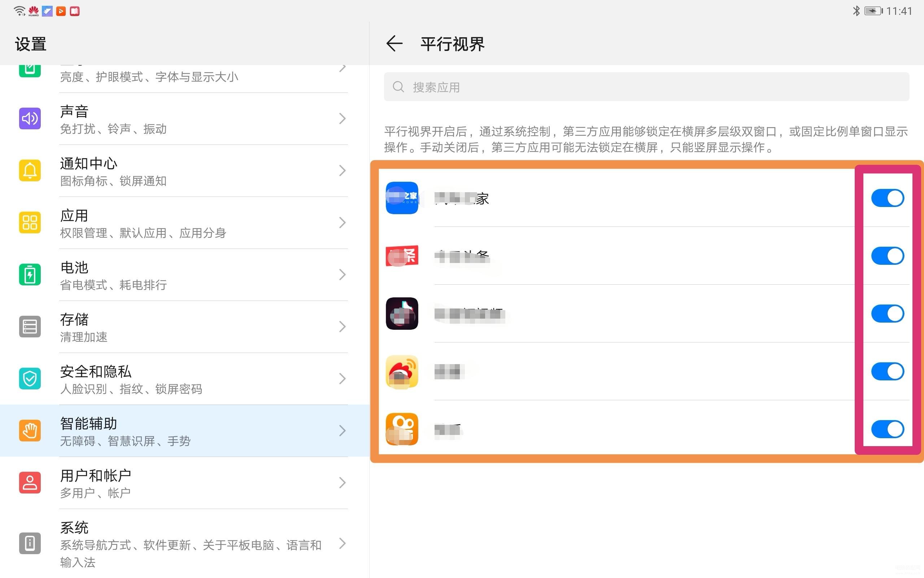
Task: Open the 安全和隐私 settings entry
Action: (x=184, y=379)
